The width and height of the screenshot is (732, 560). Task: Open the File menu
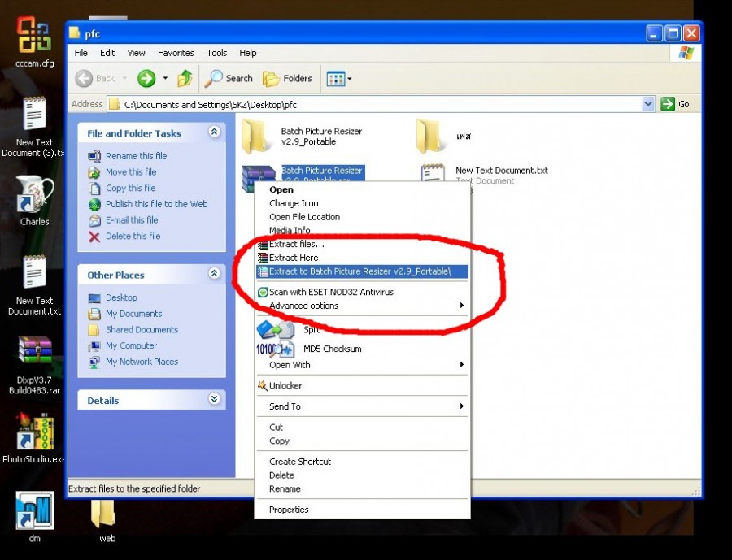click(81, 53)
